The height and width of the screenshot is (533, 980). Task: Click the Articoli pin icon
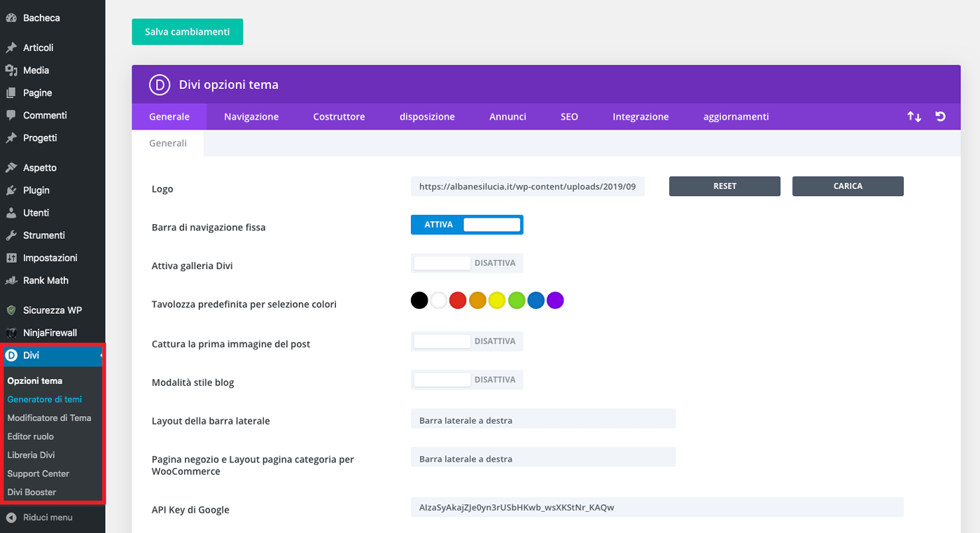[x=11, y=48]
